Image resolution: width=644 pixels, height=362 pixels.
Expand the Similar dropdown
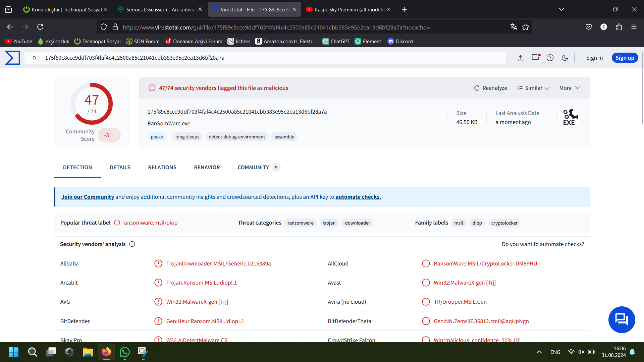pyautogui.click(x=533, y=88)
